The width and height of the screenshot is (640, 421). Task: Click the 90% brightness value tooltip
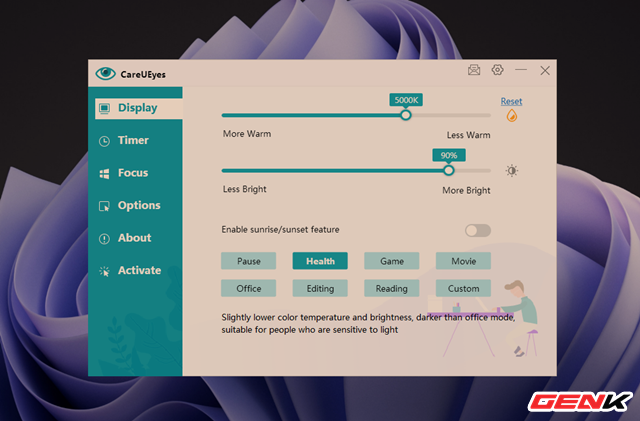(x=449, y=155)
